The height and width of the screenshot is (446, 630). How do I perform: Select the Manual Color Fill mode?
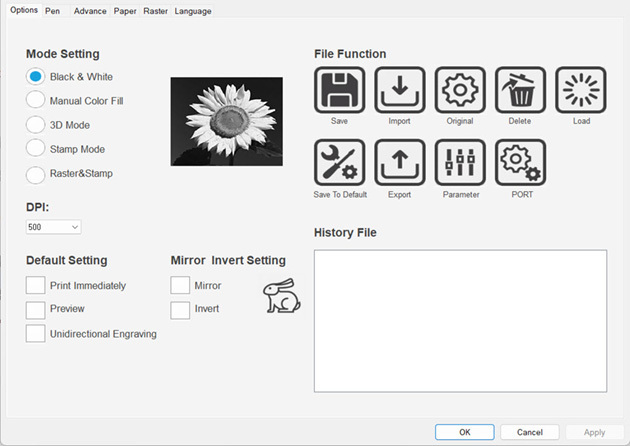[x=35, y=100]
